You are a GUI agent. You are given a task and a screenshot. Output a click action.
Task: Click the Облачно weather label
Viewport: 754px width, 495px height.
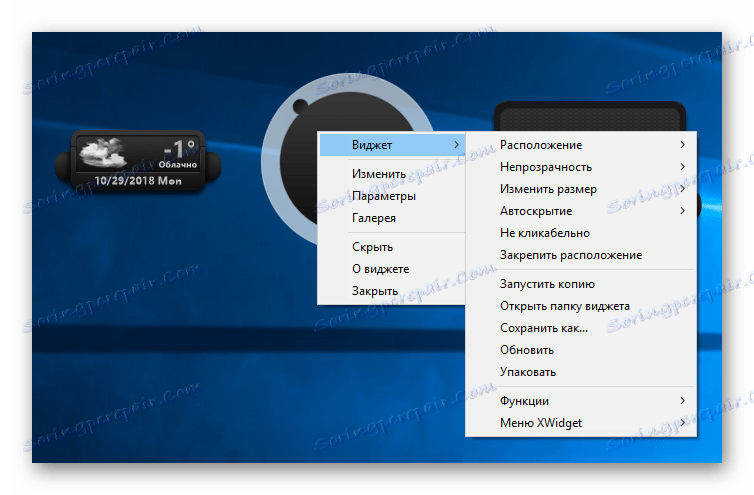(x=177, y=165)
